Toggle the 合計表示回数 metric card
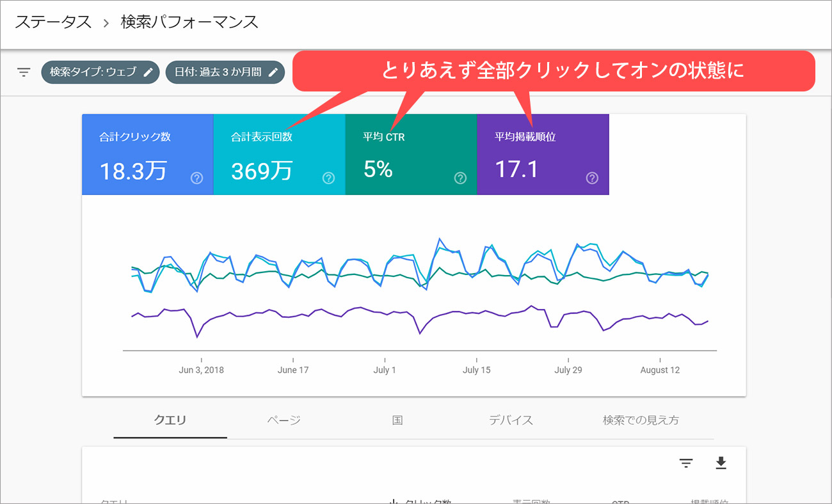832x504 pixels. (x=279, y=154)
